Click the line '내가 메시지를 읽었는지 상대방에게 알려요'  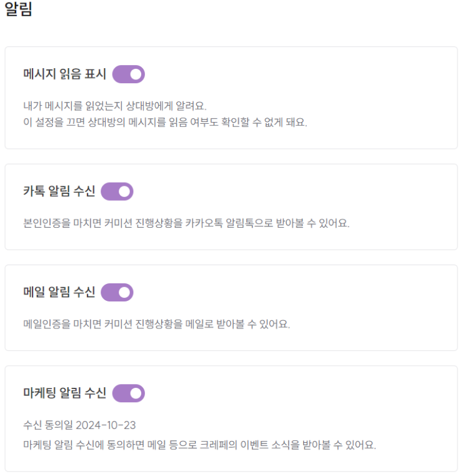tap(114, 106)
